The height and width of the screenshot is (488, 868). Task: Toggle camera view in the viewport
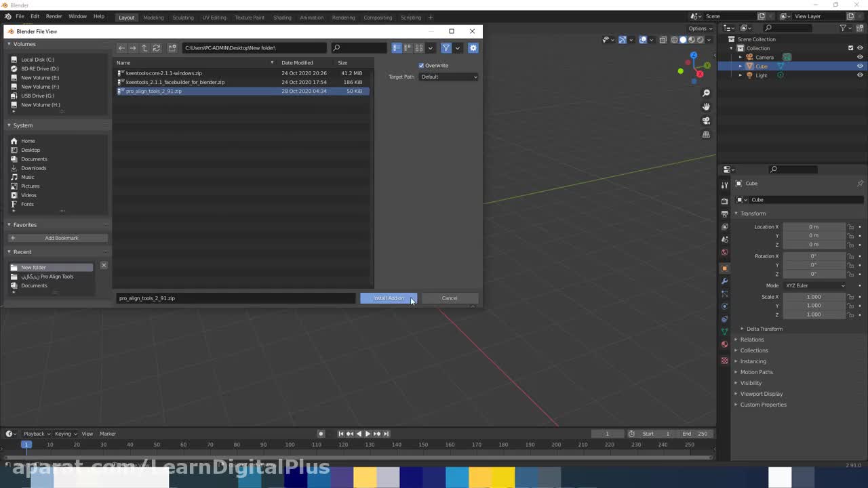(706, 121)
